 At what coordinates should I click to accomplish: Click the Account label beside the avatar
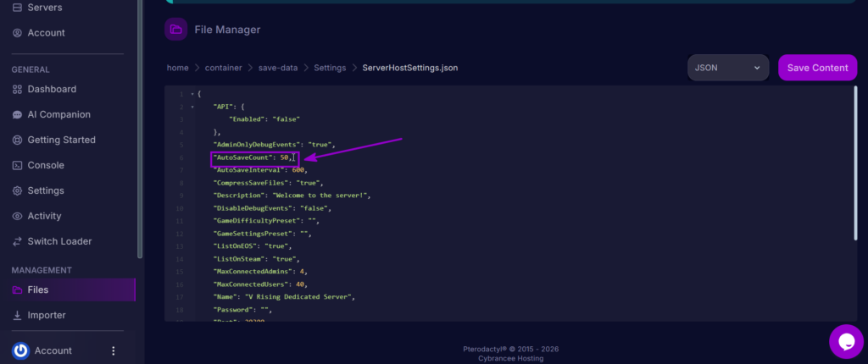pyautogui.click(x=53, y=350)
